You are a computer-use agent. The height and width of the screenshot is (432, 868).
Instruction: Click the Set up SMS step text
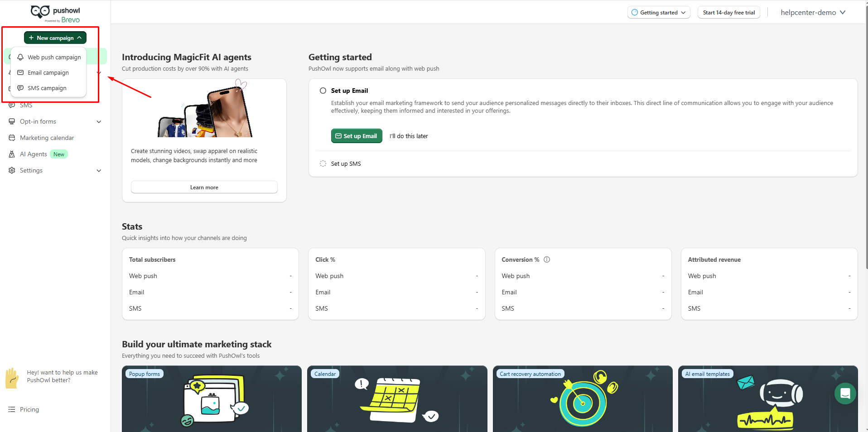[x=346, y=163]
